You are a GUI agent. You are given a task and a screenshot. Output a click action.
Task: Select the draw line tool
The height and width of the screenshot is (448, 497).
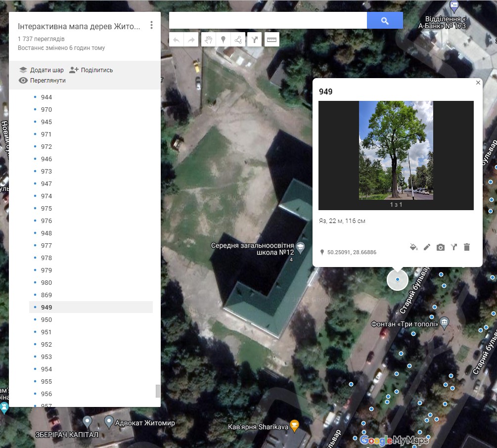click(238, 40)
